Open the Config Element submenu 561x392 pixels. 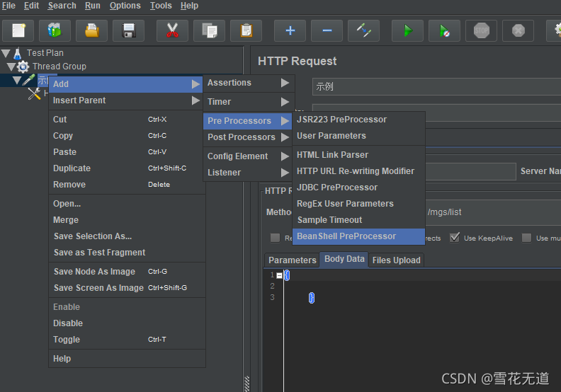[249, 156]
